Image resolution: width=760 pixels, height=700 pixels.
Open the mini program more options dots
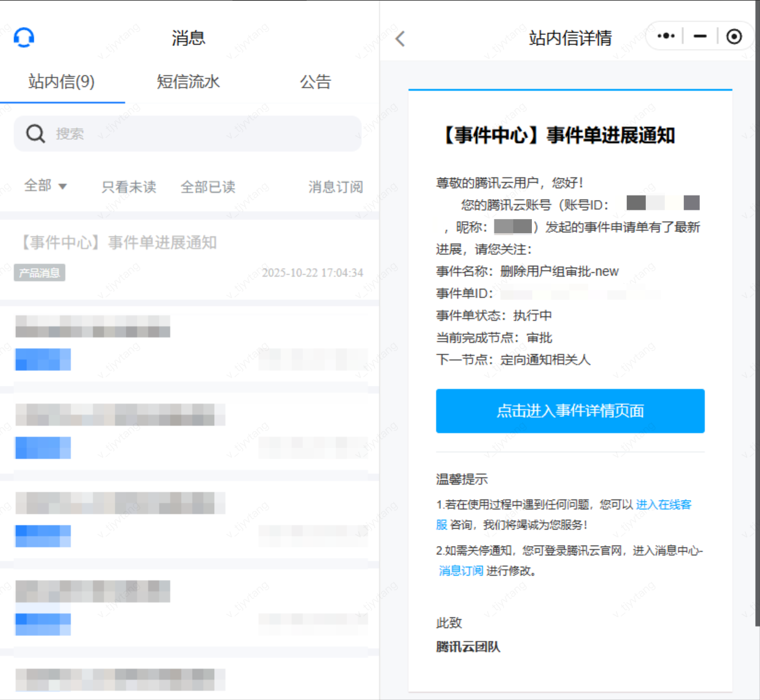tap(666, 36)
